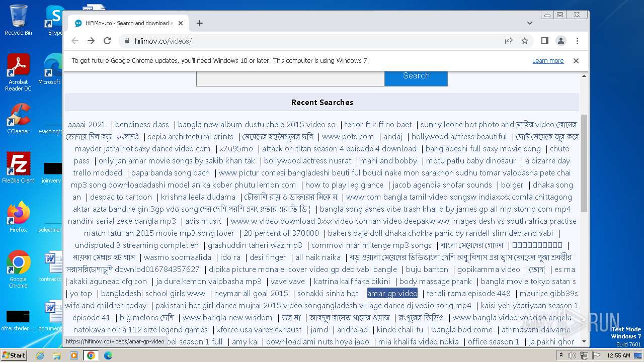This screenshot has height=362, width=644.
Task: Open 'giashuddin taheri waz mp3' link
Action: tap(255, 245)
